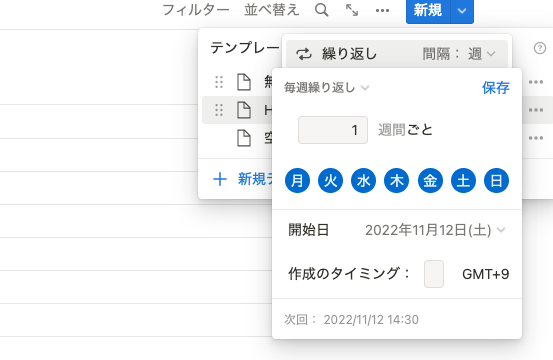Open the more options dots for first template row

536,82
